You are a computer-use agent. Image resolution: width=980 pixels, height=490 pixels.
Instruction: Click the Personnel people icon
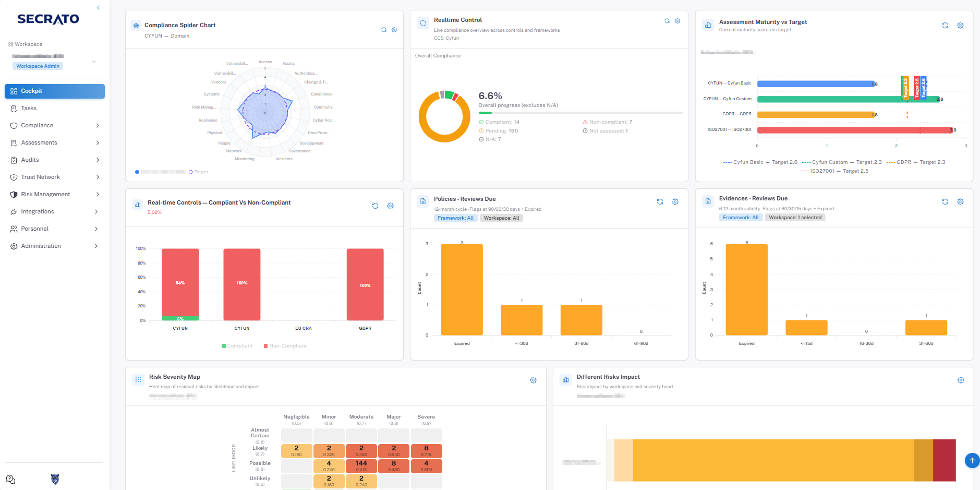point(14,229)
